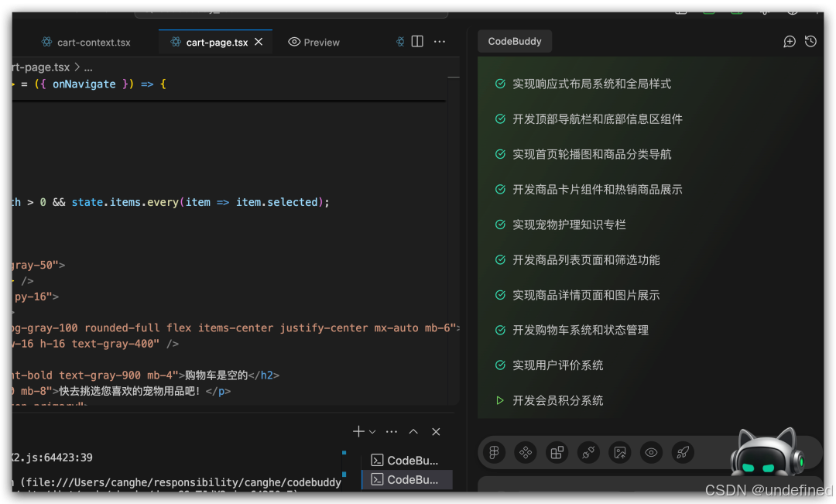The image size is (836, 504).
Task: Open the Preview tab
Action: click(314, 42)
